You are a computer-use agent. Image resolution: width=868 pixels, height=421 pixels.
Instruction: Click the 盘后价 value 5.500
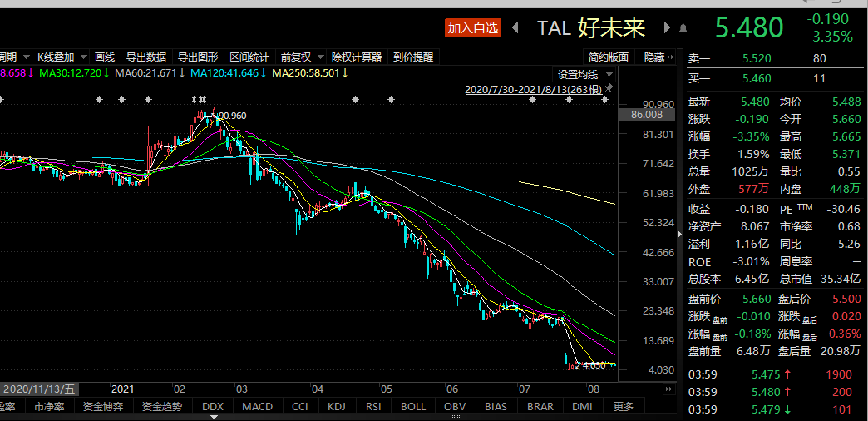pyautogui.click(x=847, y=300)
